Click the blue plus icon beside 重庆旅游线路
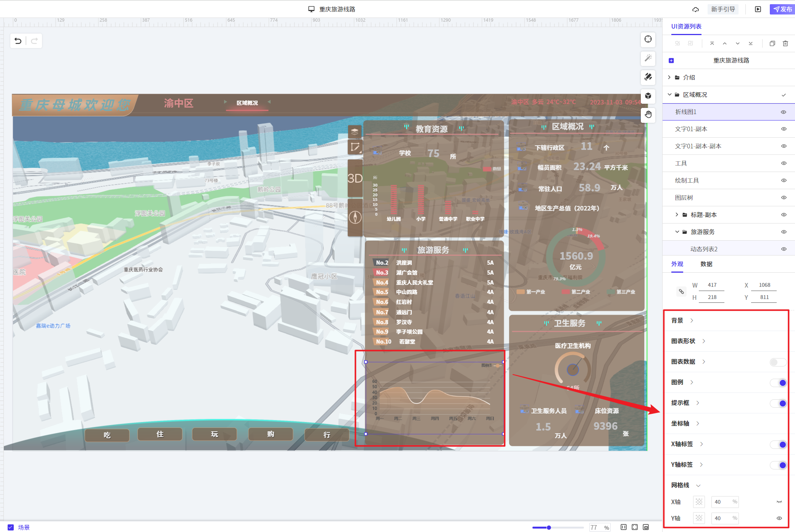The height and width of the screenshot is (532, 795). point(671,60)
